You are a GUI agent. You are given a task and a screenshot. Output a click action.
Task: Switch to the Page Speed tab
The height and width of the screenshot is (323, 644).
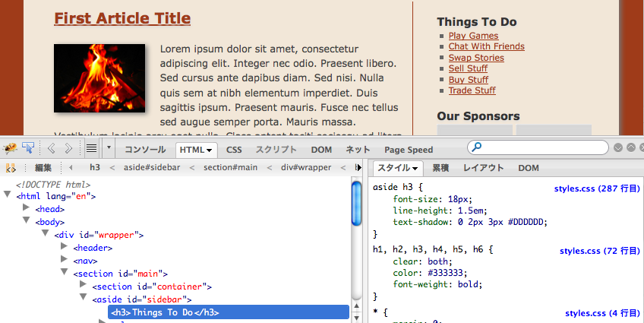click(408, 150)
